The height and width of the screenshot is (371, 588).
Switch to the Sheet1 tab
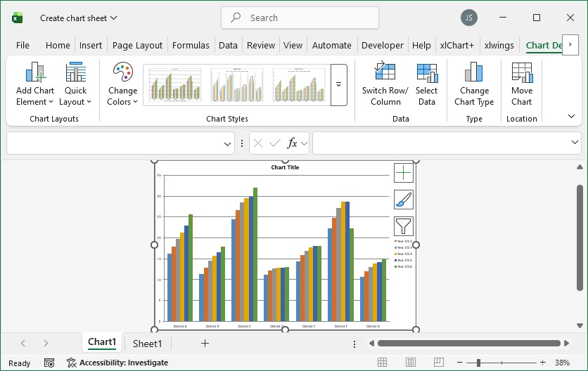147,344
